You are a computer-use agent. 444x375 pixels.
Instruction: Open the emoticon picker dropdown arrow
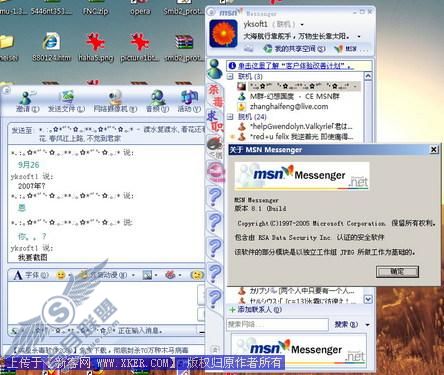[70, 275]
